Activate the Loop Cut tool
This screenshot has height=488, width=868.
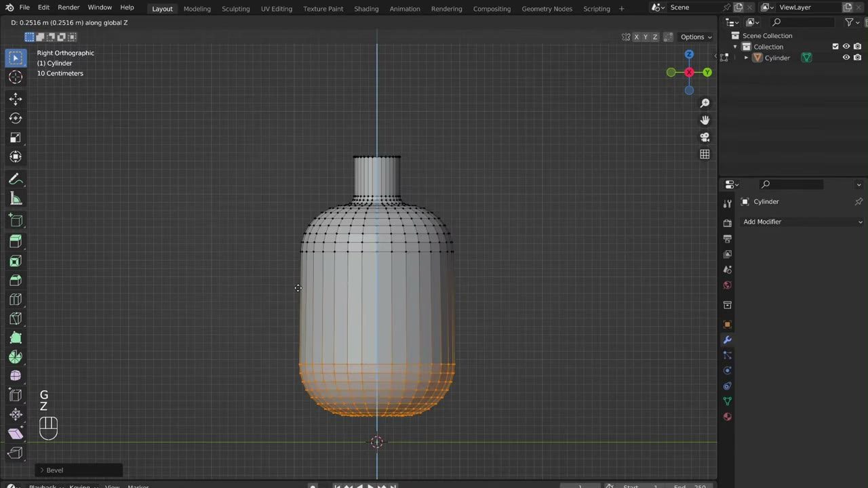click(16, 300)
